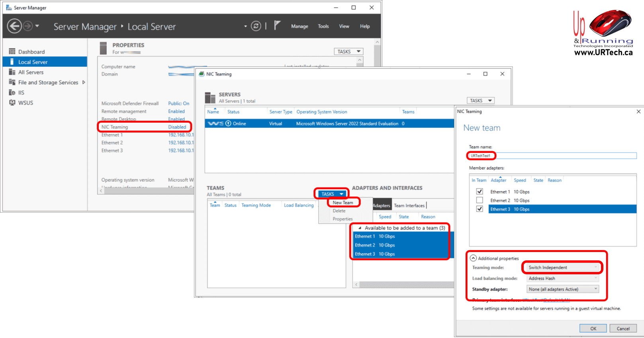Choose Delete from the TASKS menu
This screenshot has height=338, width=644.
pos(339,211)
